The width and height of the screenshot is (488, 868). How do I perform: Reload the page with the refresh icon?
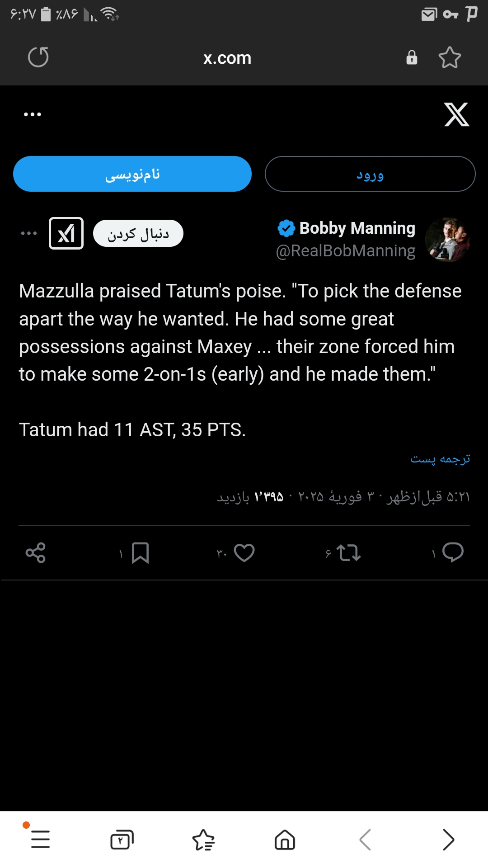pyautogui.click(x=38, y=57)
